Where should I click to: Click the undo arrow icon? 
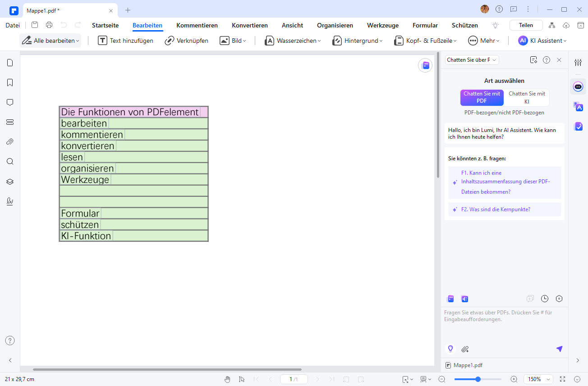[64, 25]
